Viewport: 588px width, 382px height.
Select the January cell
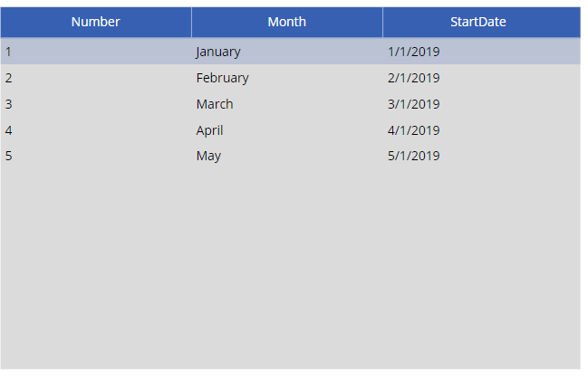[x=218, y=52]
